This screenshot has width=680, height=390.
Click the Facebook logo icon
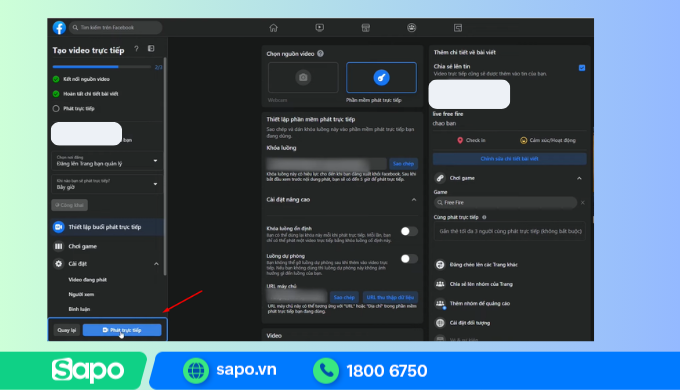pos(59,27)
